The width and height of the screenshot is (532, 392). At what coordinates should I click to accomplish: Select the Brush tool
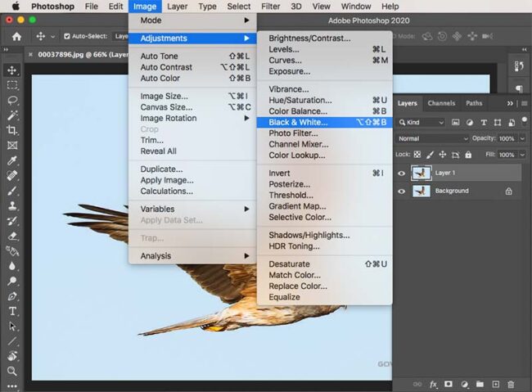pos(12,191)
